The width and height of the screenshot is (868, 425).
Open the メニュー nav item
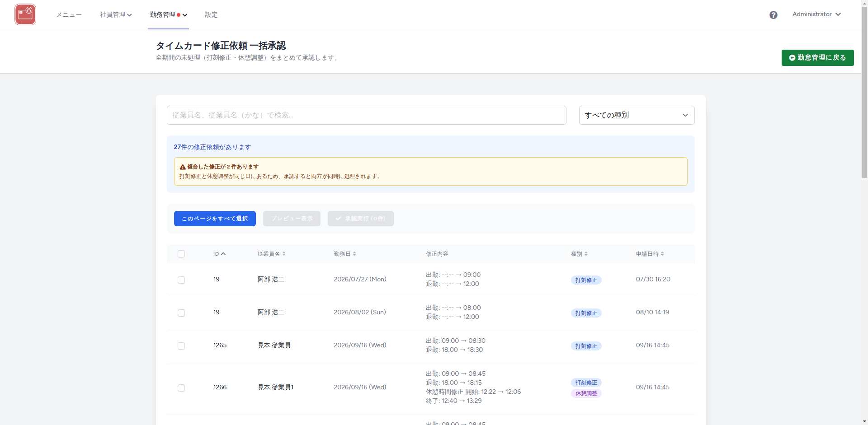(69, 14)
